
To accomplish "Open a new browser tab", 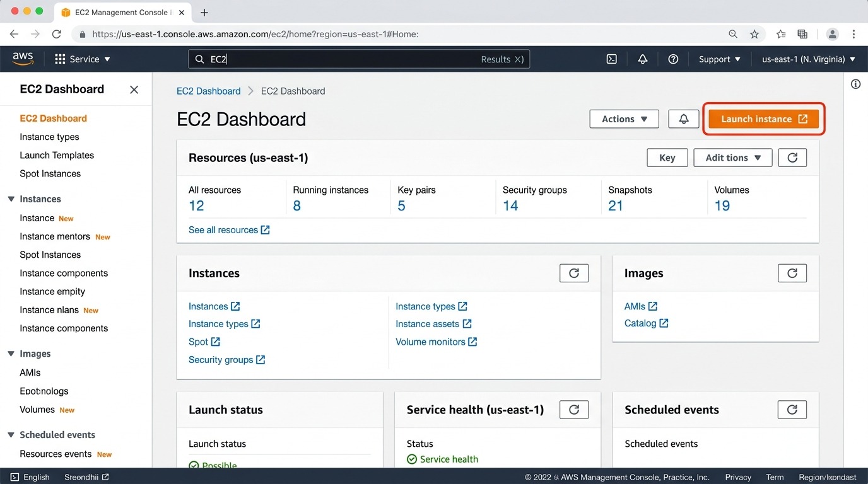I will tap(204, 13).
